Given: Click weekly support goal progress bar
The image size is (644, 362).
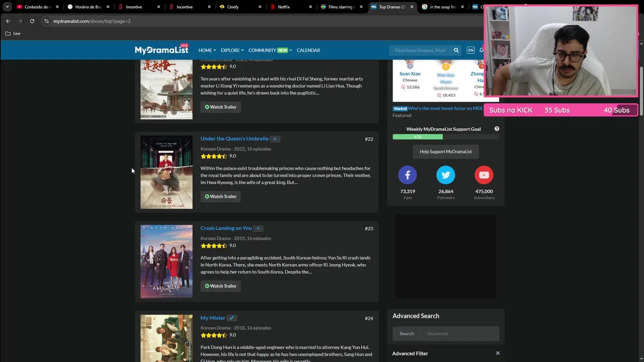Looking at the screenshot, I should click(x=446, y=137).
